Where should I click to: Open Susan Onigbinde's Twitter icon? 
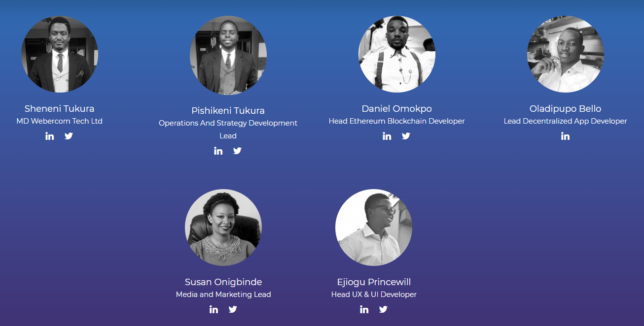(x=233, y=309)
